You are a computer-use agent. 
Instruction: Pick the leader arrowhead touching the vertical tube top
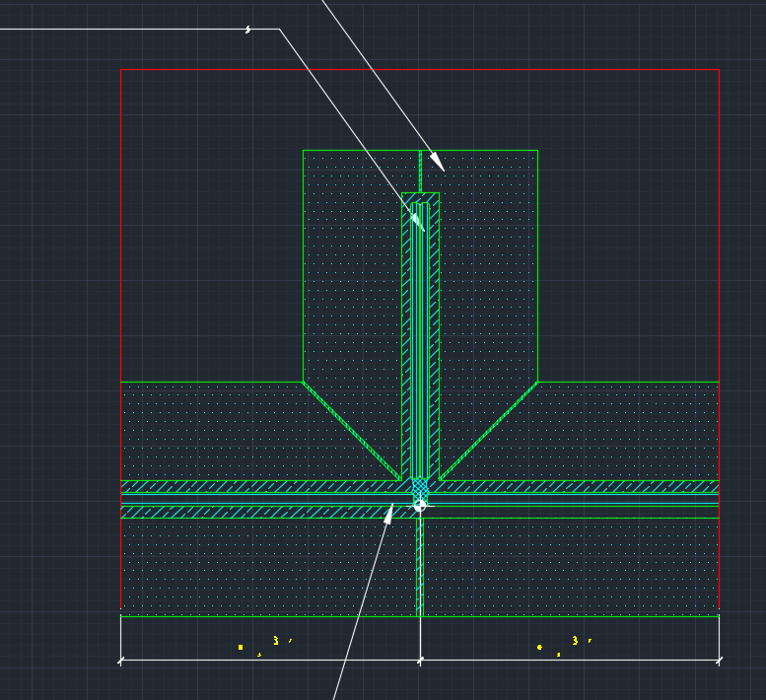(418, 222)
